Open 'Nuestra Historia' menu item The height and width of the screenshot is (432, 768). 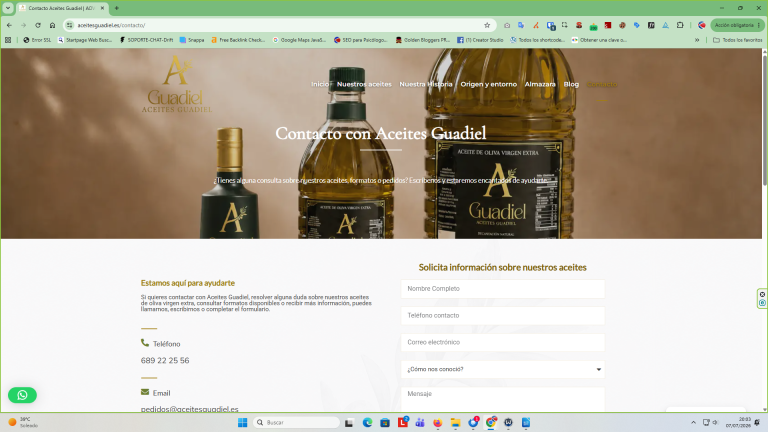point(426,84)
